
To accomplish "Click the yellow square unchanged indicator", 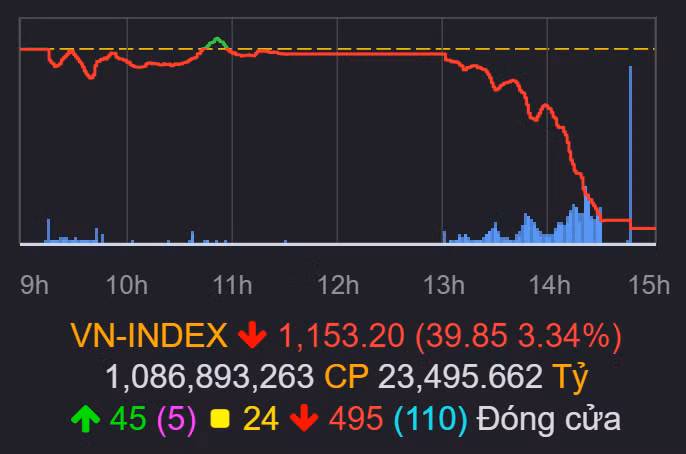I will coord(220,419).
